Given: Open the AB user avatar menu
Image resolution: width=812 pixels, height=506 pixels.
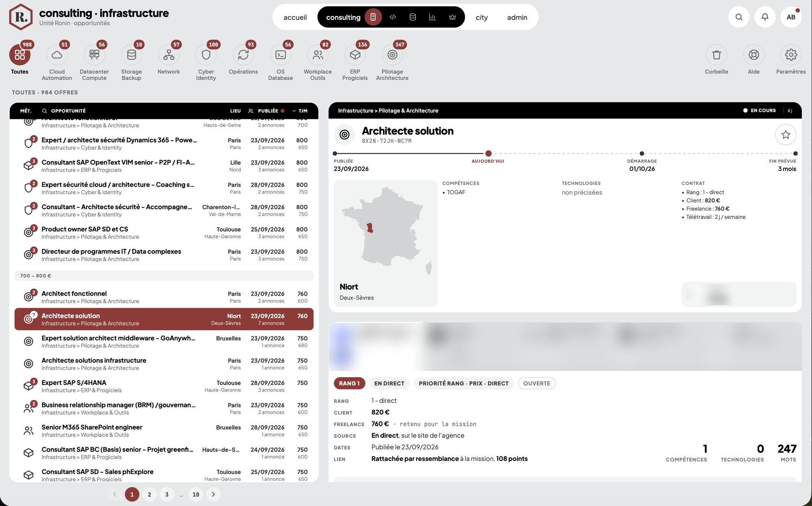Looking at the screenshot, I should pos(791,17).
